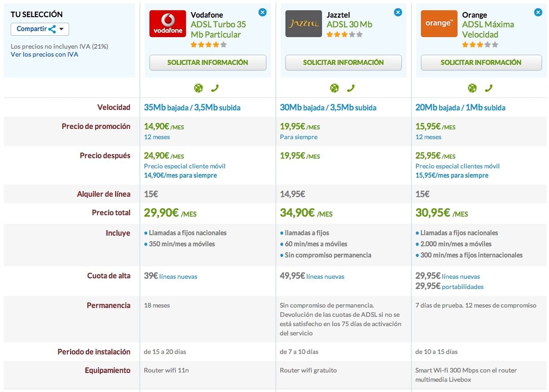This screenshot has height=392, width=549.
Task: Click the Vodafone star rating
Action: pyautogui.click(x=209, y=45)
